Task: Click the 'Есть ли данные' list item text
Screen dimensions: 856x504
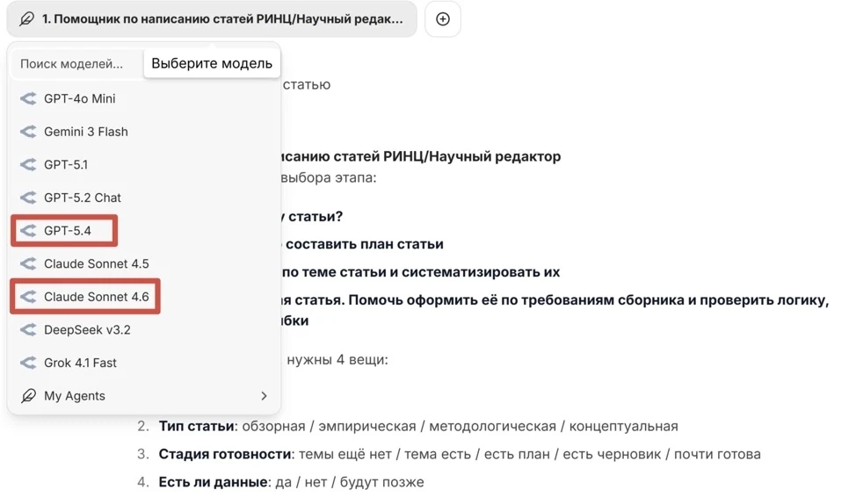Action: tap(291, 482)
